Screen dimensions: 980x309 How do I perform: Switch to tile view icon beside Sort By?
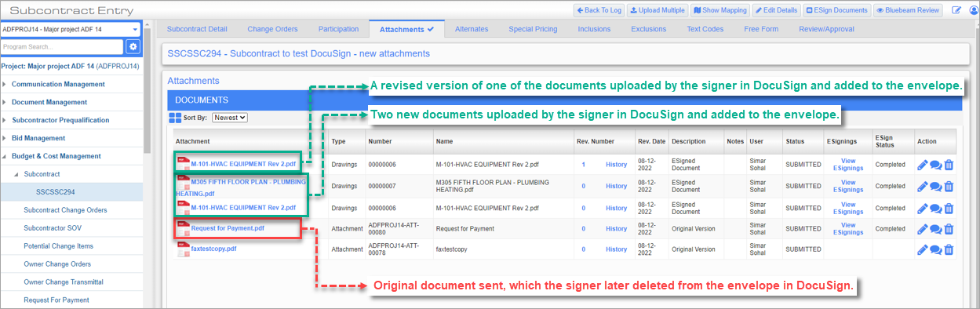pos(175,118)
